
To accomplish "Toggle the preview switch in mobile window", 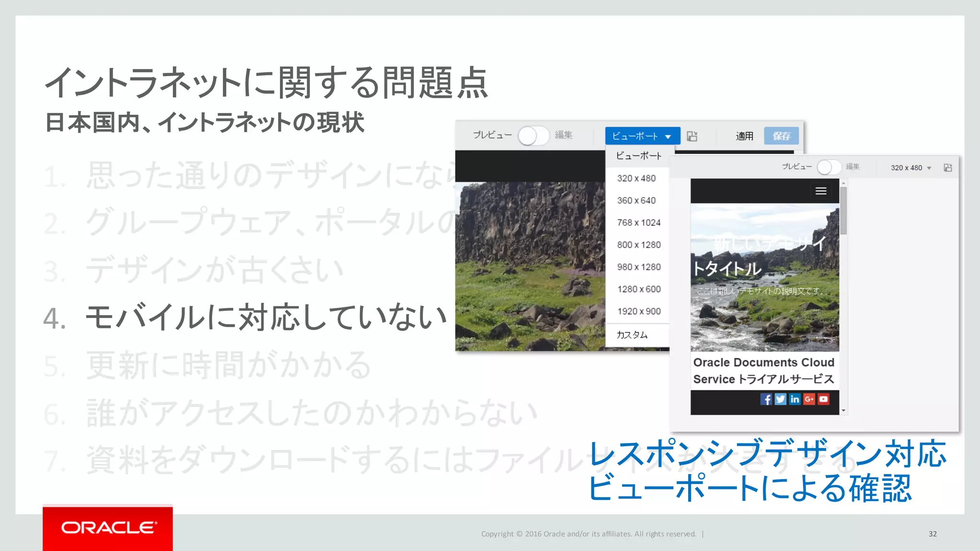I will (829, 167).
